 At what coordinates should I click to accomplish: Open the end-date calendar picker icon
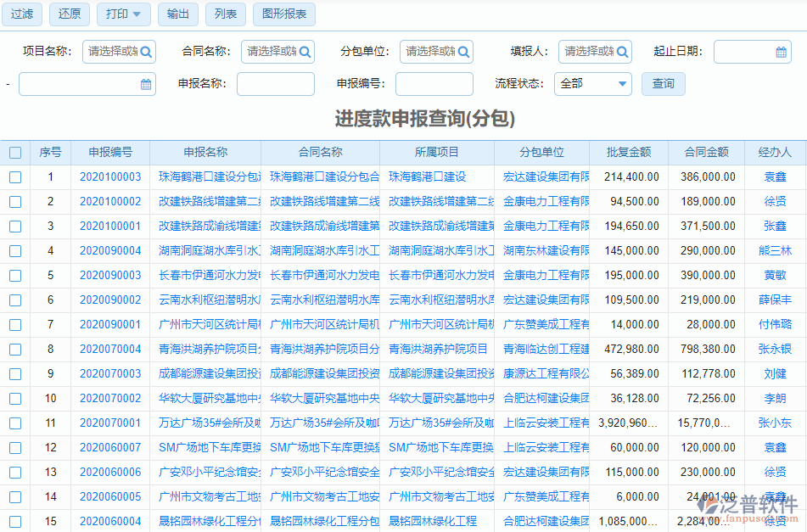click(145, 84)
